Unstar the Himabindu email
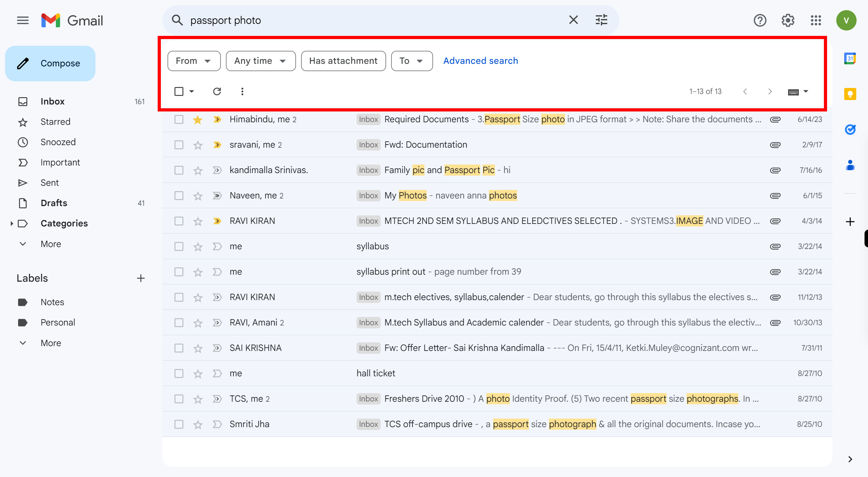This screenshot has height=477, width=868. tap(198, 119)
